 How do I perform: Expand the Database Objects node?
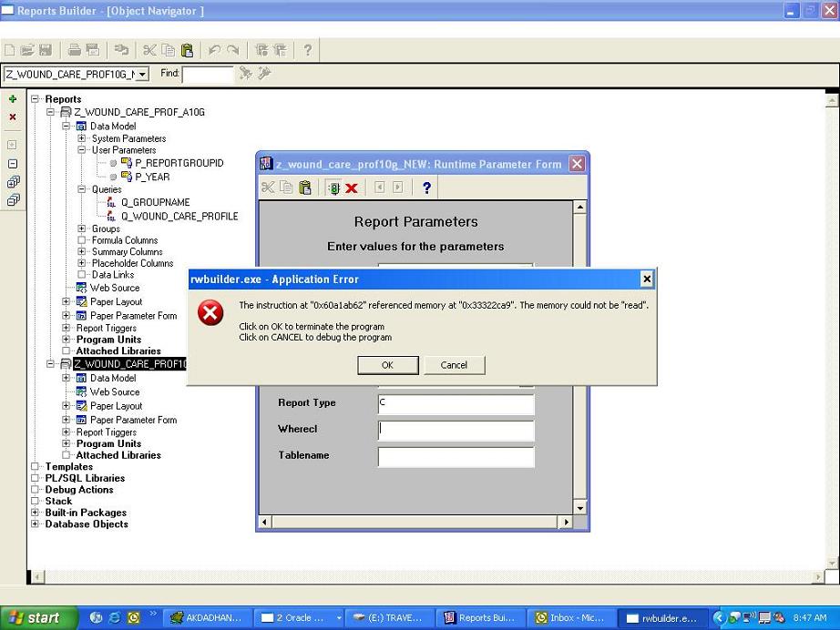click(x=36, y=523)
